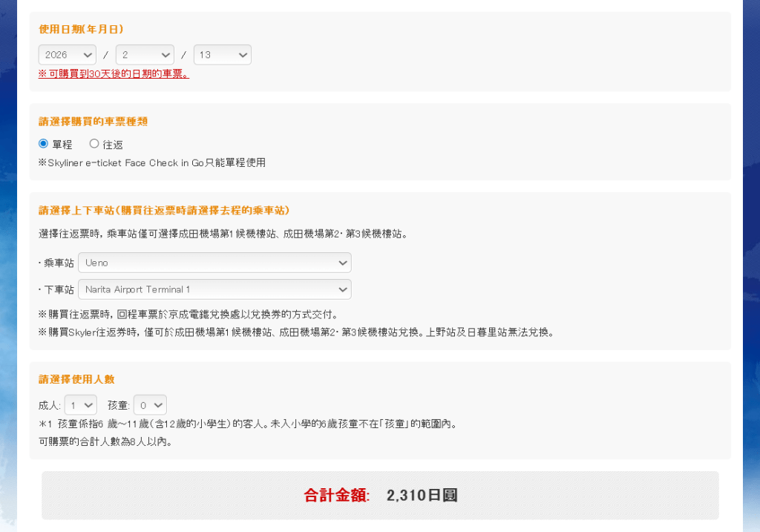Expand the 乘車站 dropdown showing Ueno
760x532 pixels.
click(x=214, y=263)
